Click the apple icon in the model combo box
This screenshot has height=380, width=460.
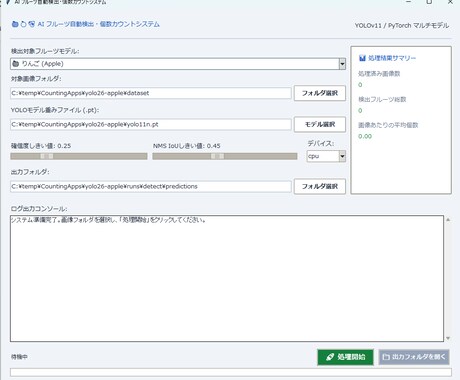(15, 64)
